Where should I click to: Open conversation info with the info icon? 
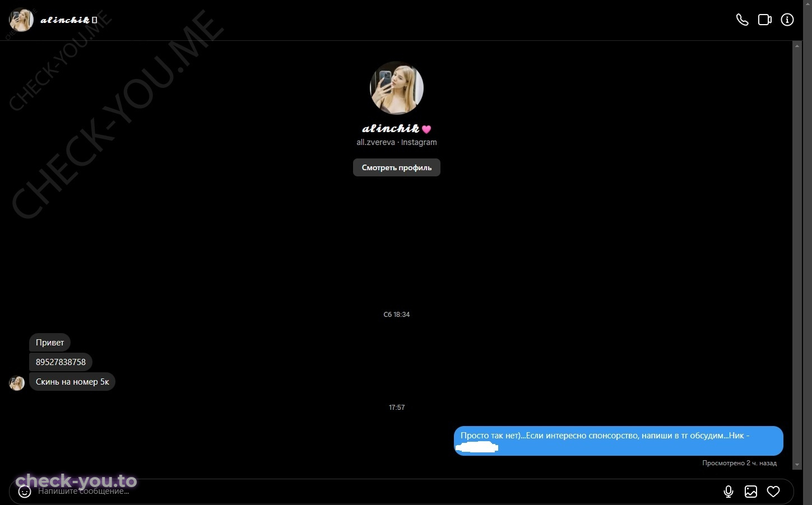(787, 20)
